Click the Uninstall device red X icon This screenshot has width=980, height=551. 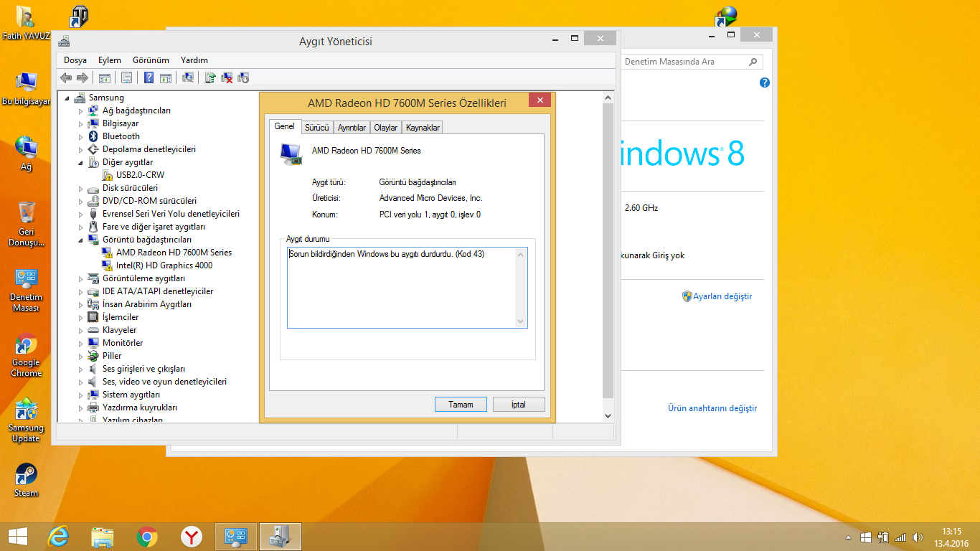coord(227,77)
